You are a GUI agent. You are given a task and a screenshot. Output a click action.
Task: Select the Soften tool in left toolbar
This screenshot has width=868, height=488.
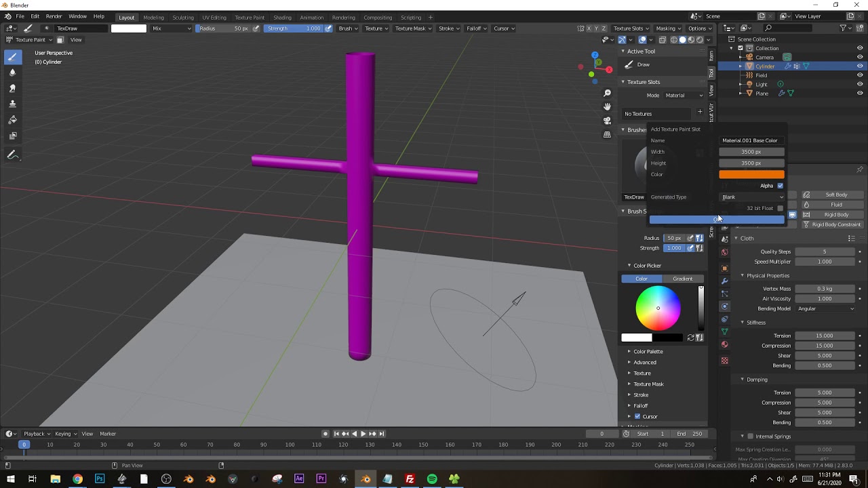(12, 73)
